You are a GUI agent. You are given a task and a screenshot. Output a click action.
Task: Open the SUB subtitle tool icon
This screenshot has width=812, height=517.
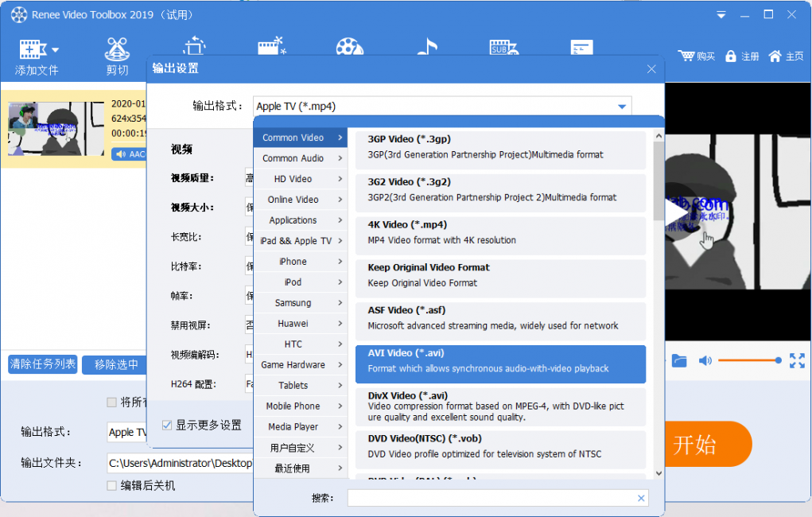[504, 47]
